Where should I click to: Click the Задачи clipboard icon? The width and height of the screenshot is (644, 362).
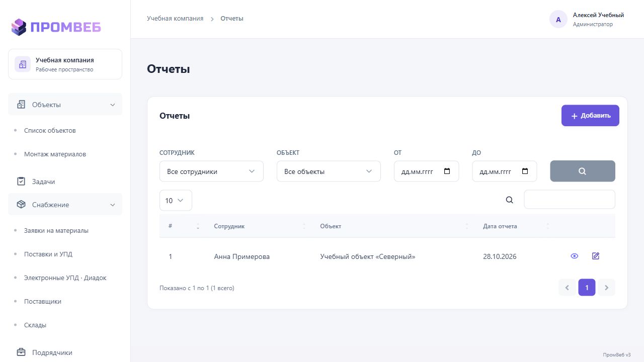pyautogui.click(x=21, y=182)
